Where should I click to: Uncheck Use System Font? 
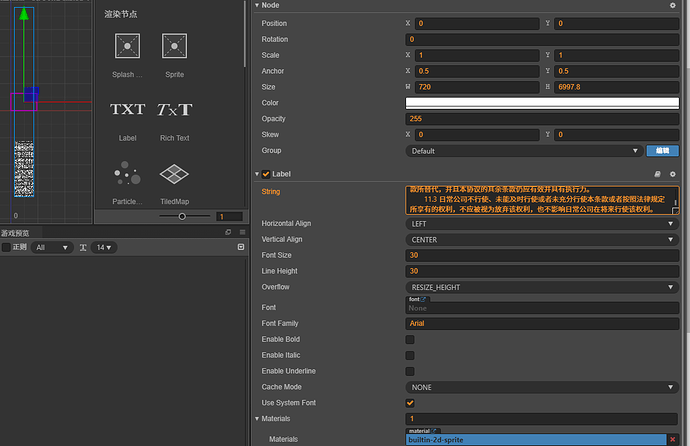point(410,403)
